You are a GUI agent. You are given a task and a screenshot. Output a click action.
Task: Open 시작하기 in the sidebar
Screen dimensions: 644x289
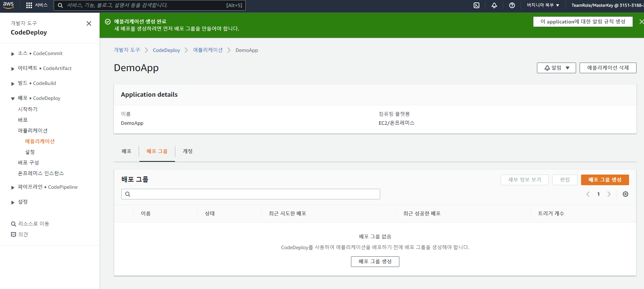28,109
